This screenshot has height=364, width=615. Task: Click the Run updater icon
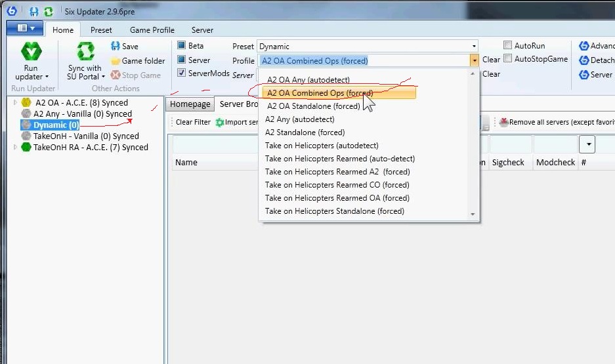point(31,51)
